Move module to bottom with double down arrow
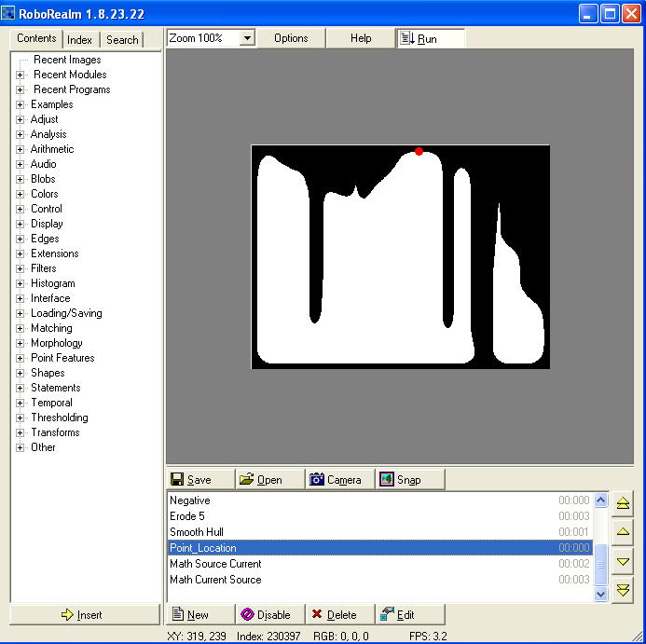 click(x=624, y=589)
